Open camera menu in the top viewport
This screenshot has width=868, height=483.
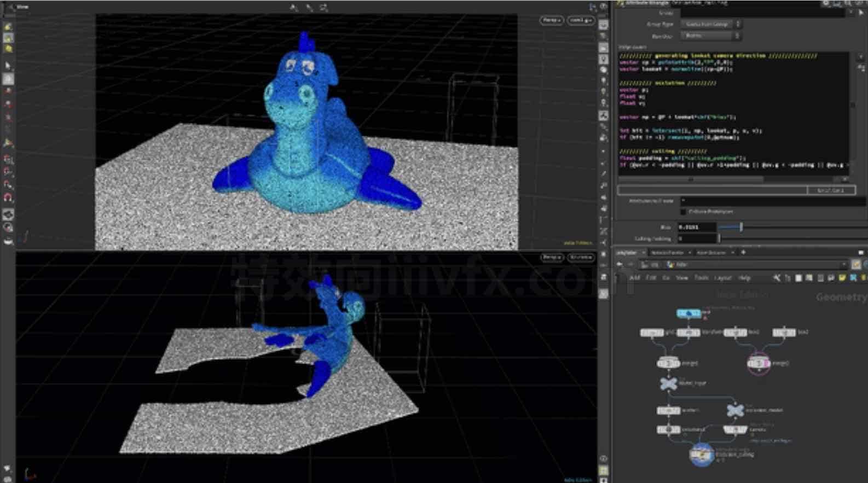581,20
